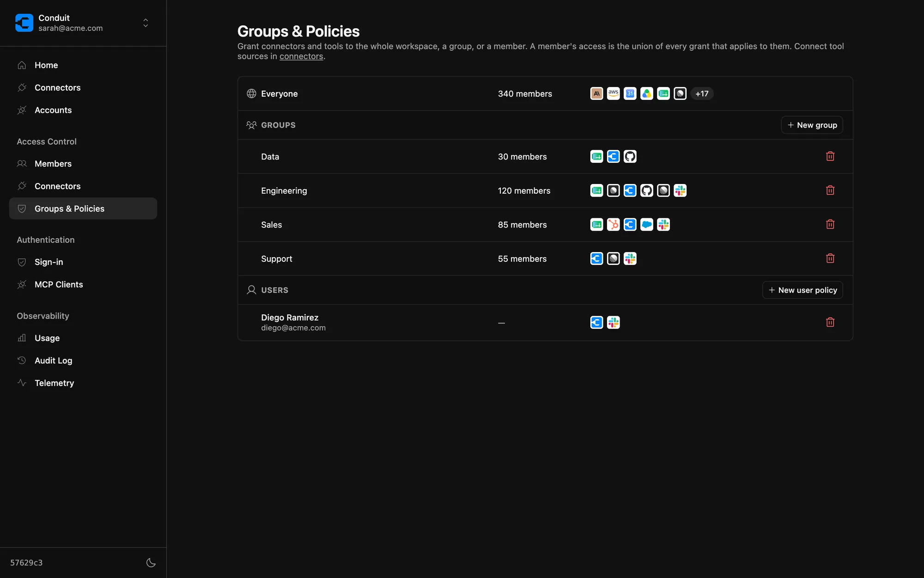Click the Slack icon in Support row
The image size is (924, 578).
[630, 258]
